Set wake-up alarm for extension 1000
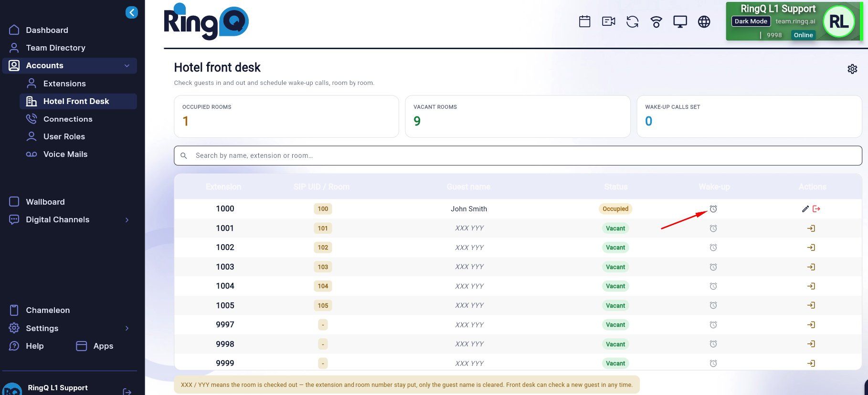The width and height of the screenshot is (868, 395). pos(713,209)
